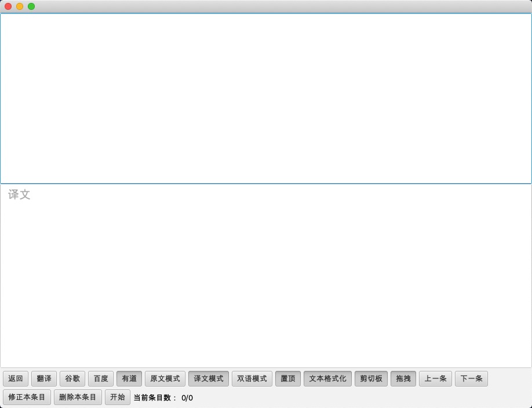Click the 返回 button
The image size is (532, 408).
pyautogui.click(x=16, y=378)
